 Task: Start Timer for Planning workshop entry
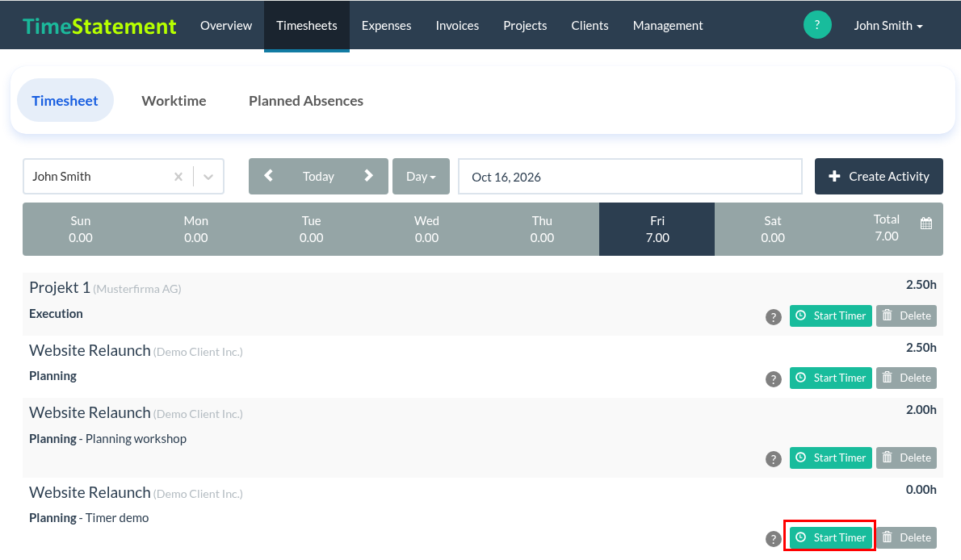[x=830, y=458]
